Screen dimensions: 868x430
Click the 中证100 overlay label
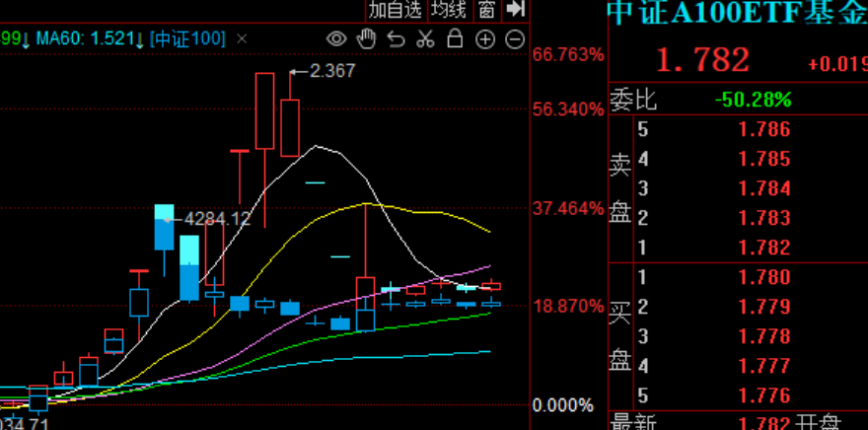pyautogui.click(x=187, y=39)
